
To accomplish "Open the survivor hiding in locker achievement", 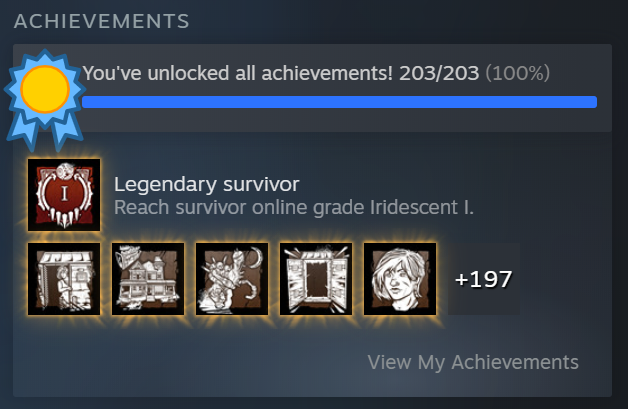I will [64, 279].
